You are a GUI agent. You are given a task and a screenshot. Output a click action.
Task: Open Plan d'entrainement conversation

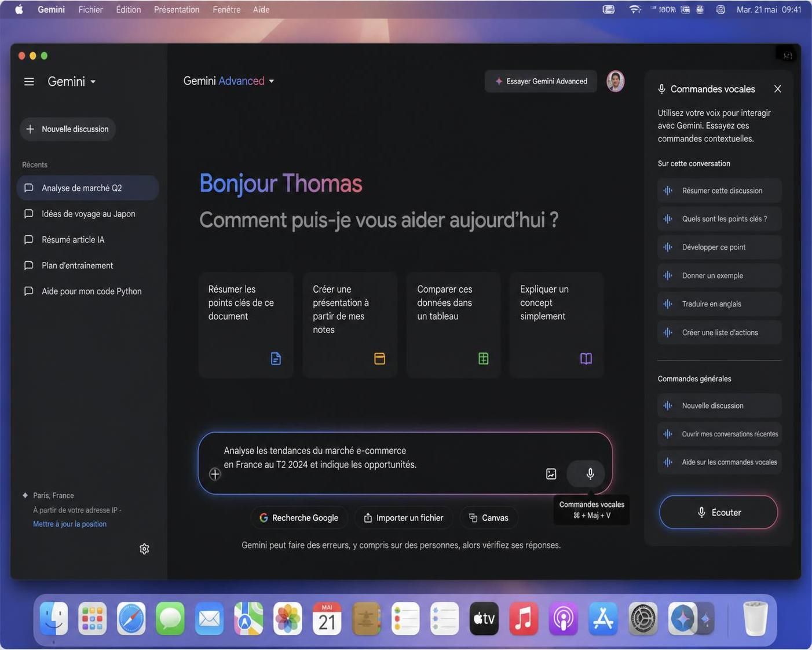[88, 265]
